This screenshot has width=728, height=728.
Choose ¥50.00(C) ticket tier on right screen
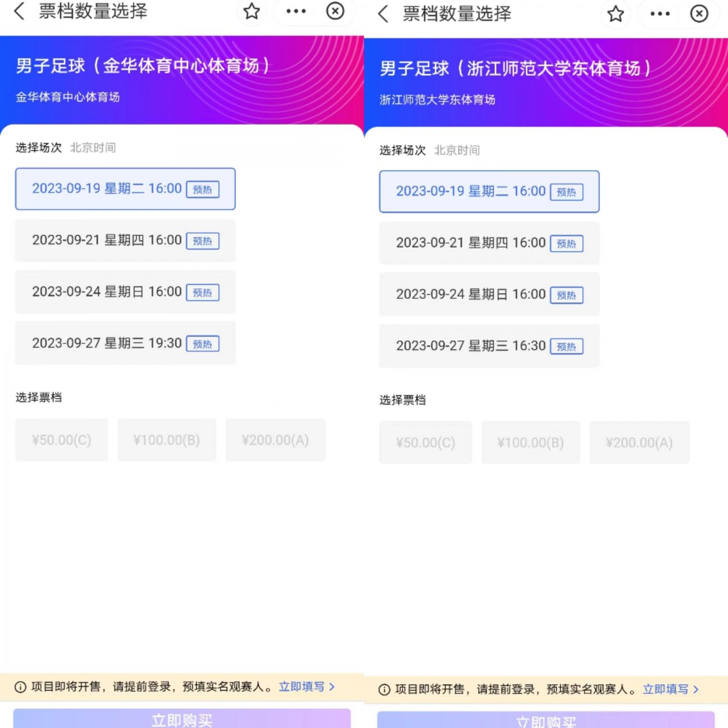coord(426,443)
